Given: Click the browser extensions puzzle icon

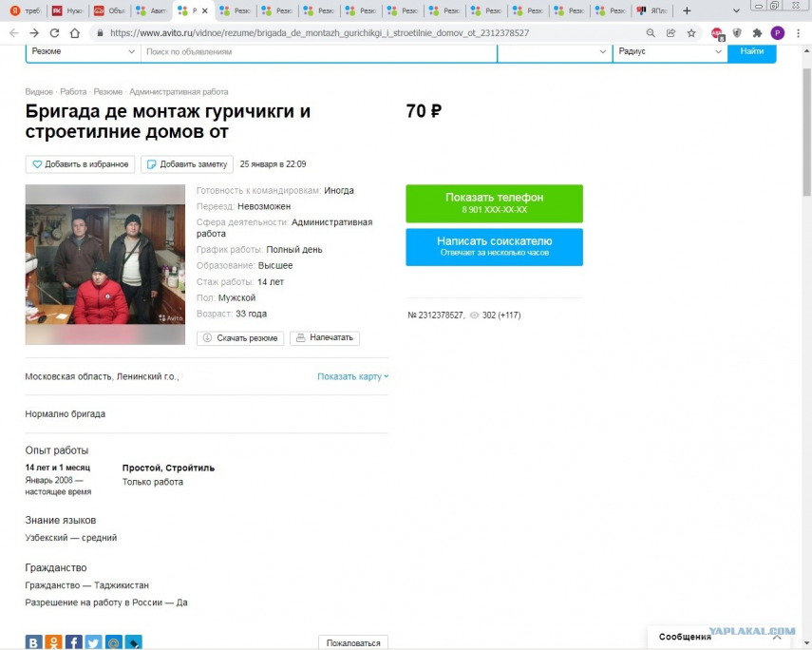Looking at the screenshot, I should 757,31.
